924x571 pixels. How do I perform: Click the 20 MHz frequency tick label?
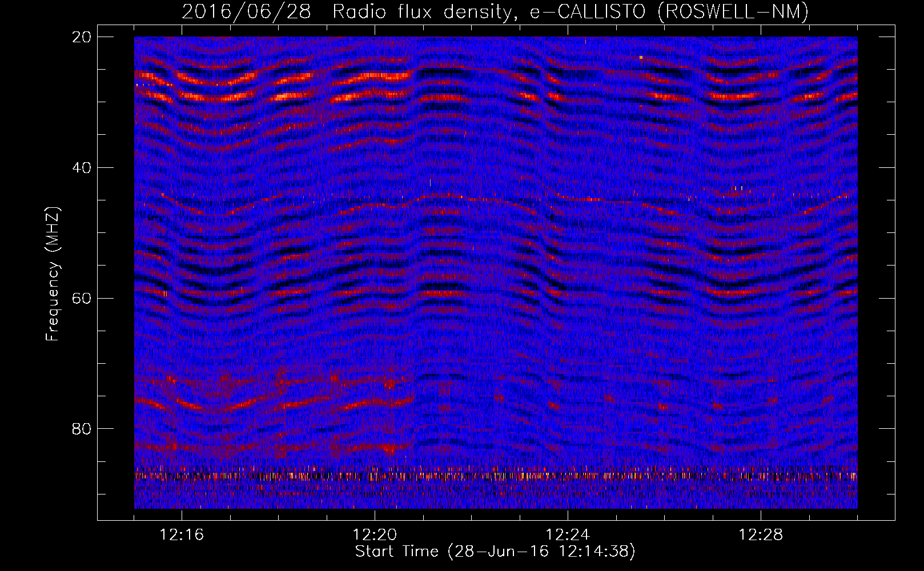[82, 37]
